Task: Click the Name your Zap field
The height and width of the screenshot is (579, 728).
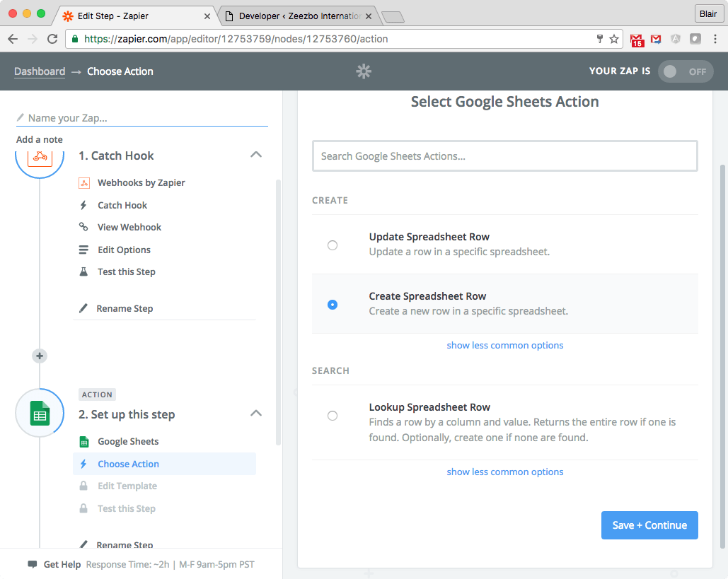Action: click(x=142, y=118)
